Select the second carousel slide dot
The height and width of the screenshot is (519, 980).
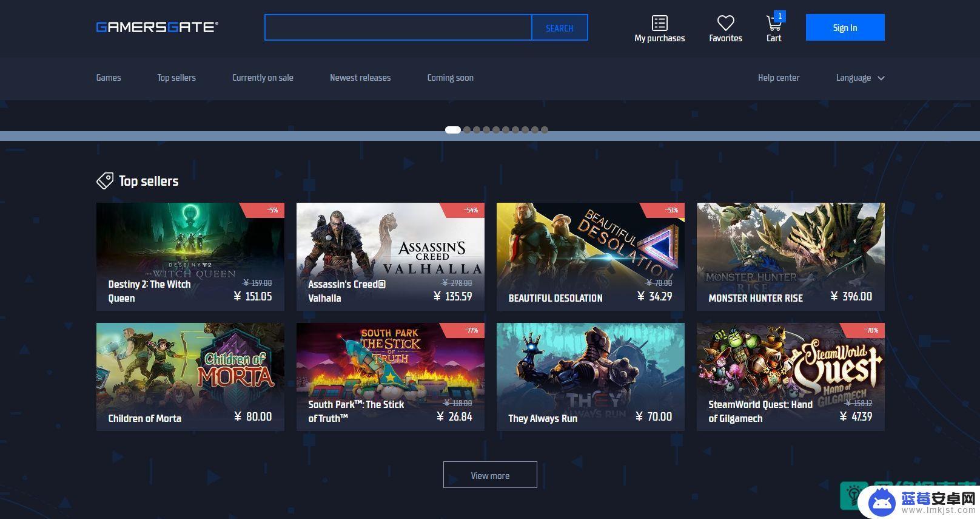467,130
